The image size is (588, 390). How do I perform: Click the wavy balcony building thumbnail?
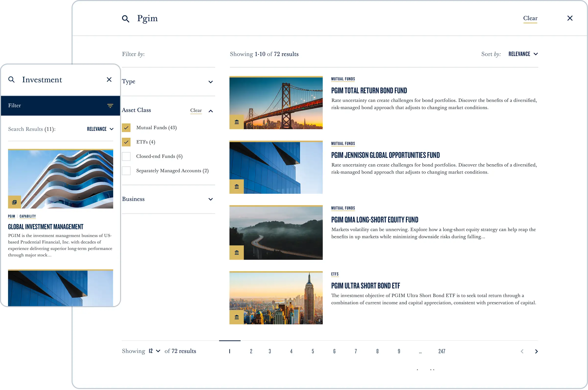[x=61, y=179]
